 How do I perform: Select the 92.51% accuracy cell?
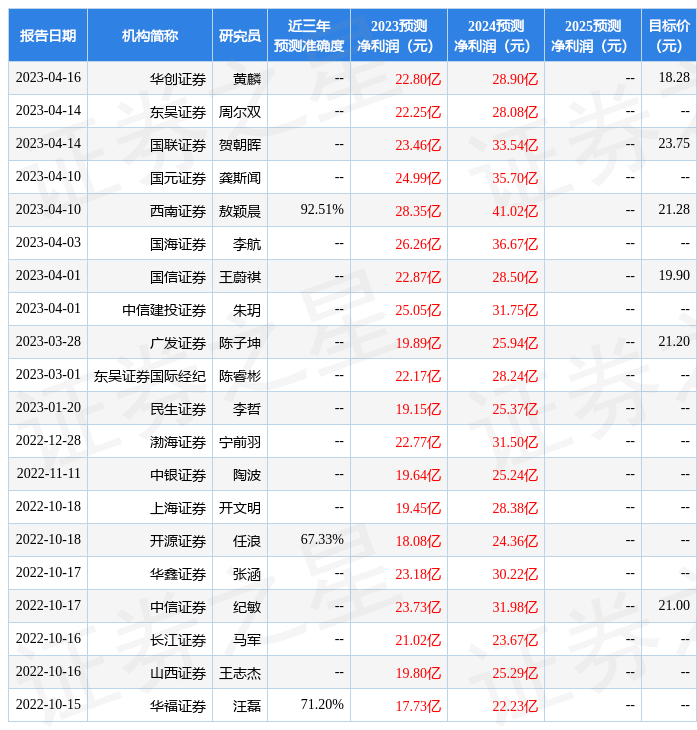point(322,210)
